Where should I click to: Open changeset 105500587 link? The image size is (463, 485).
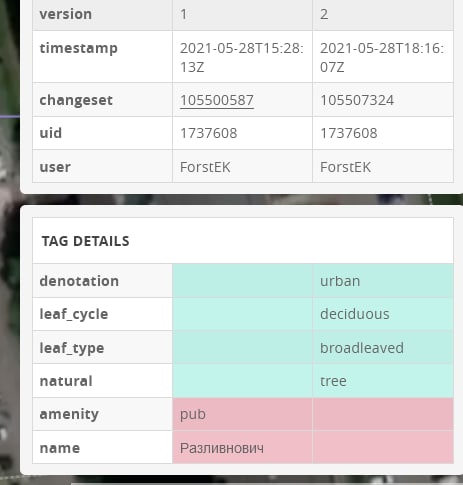coord(217,100)
